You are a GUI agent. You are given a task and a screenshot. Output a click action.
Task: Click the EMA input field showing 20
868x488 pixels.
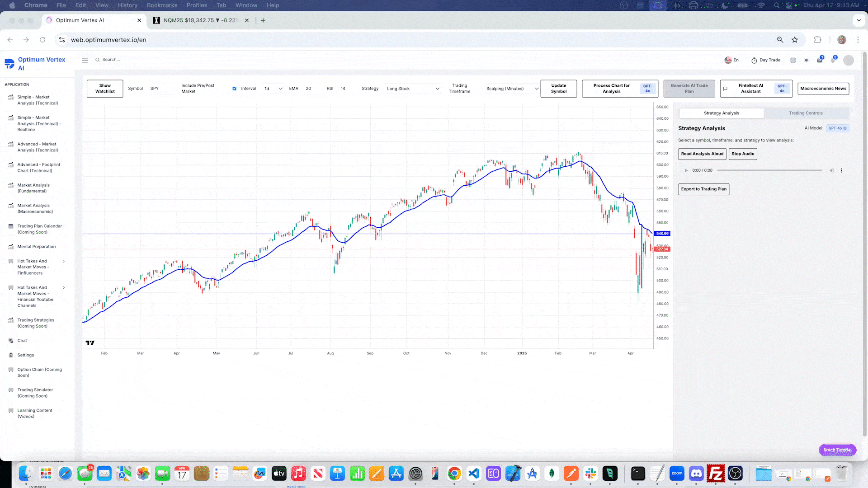coord(312,89)
